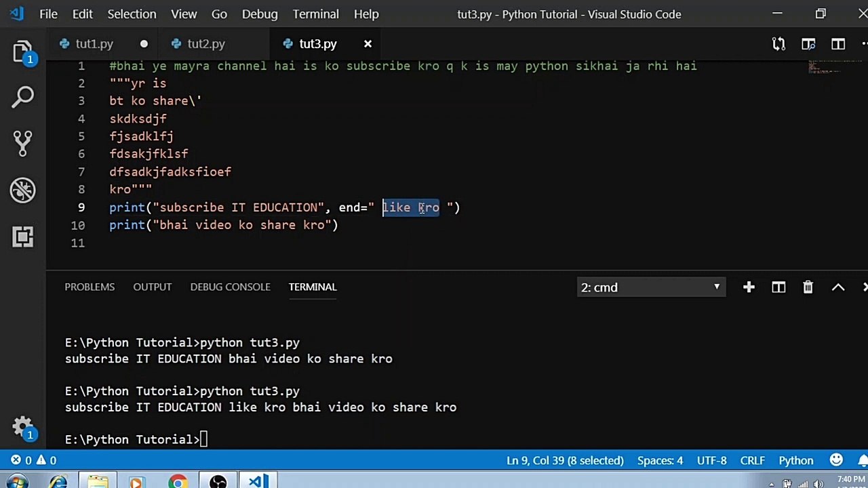Click the selected 'like kro' text

tap(411, 207)
